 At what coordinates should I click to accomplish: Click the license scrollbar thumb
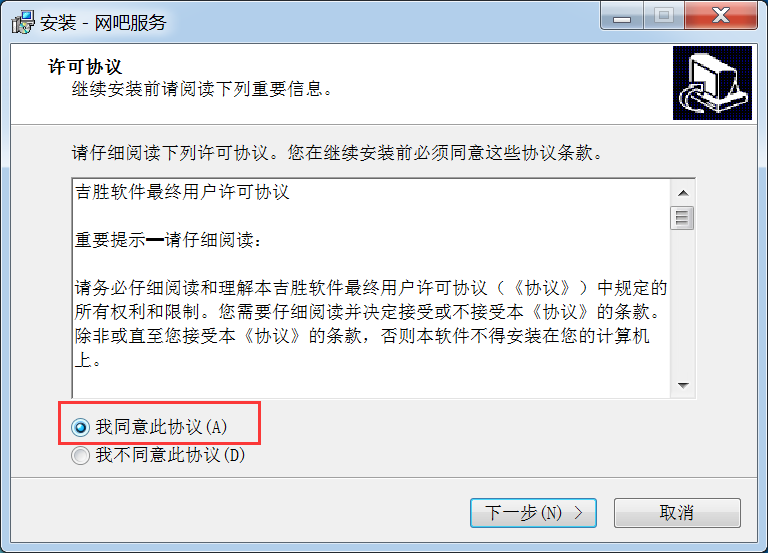(x=683, y=218)
